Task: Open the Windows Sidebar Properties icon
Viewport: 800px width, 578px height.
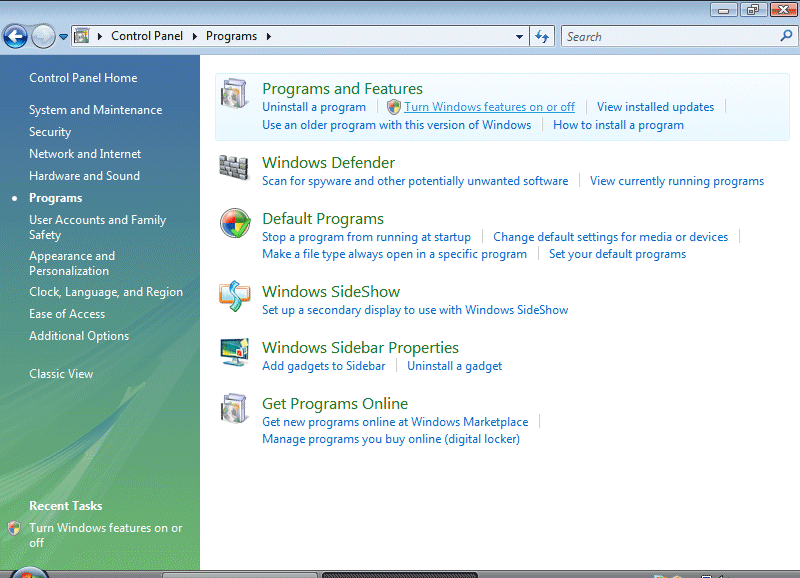Action: coord(234,353)
